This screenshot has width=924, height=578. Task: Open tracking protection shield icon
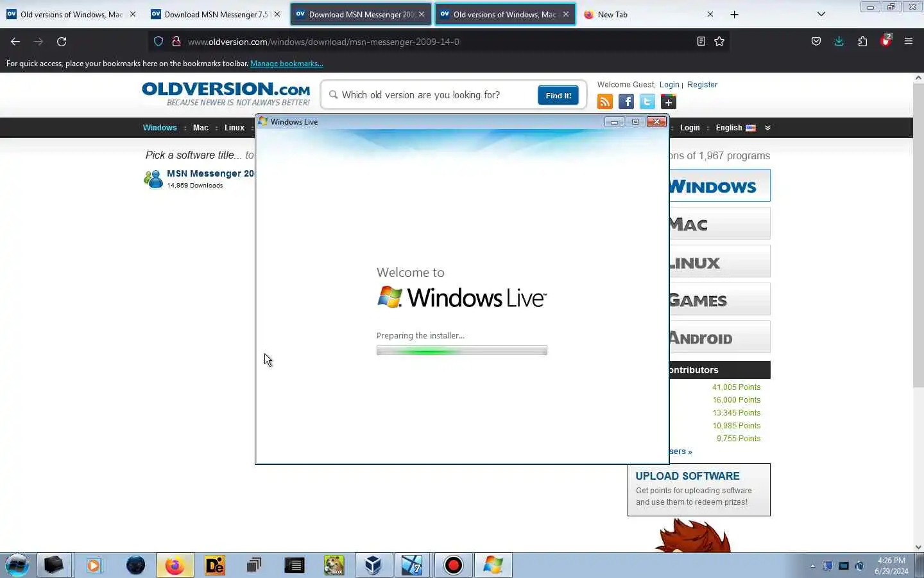[158, 42]
